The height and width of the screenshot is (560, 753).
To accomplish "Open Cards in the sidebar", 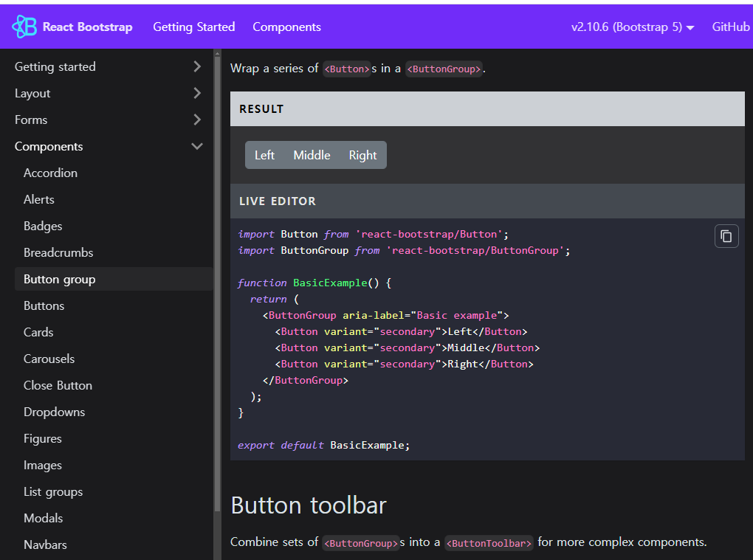I will point(38,332).
